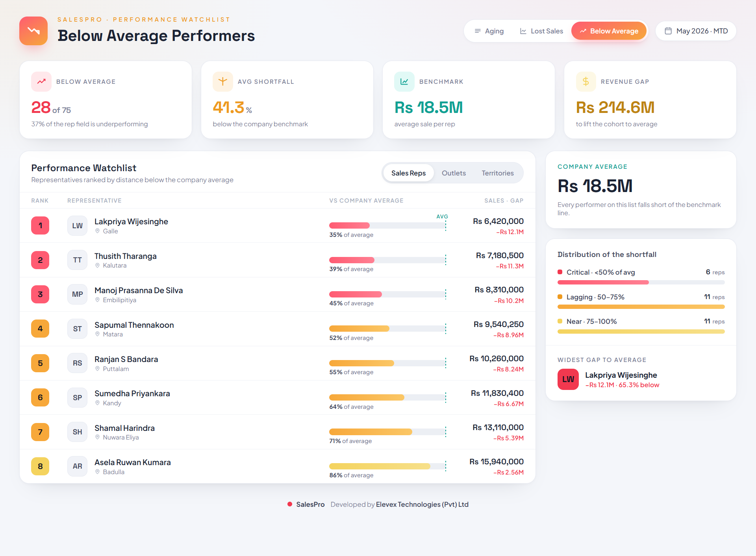Open the May 2026 MTD date selector

(696, 31)
